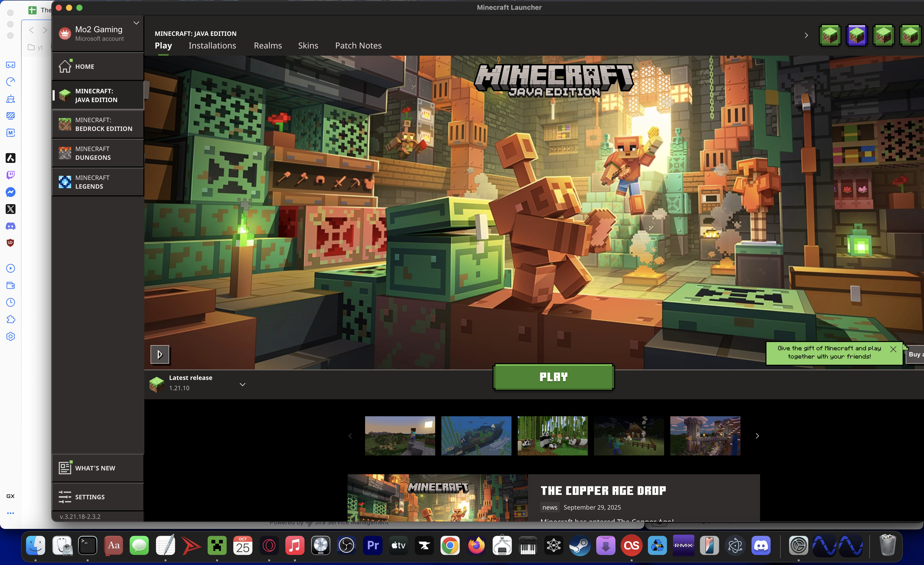Click the purple grass block icon
This screenshot has width=924, height=565.
[856, 36]
